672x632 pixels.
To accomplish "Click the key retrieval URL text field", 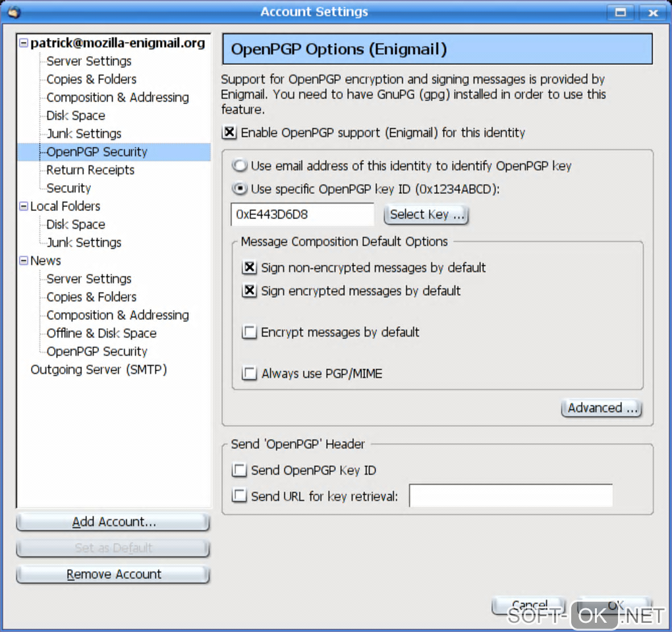I will [x=511, y=496].
